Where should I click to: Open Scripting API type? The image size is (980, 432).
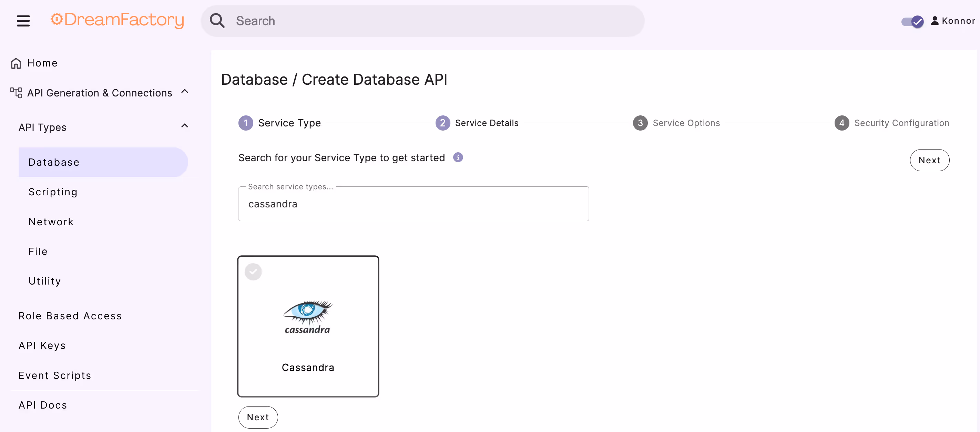pos(53,192)
